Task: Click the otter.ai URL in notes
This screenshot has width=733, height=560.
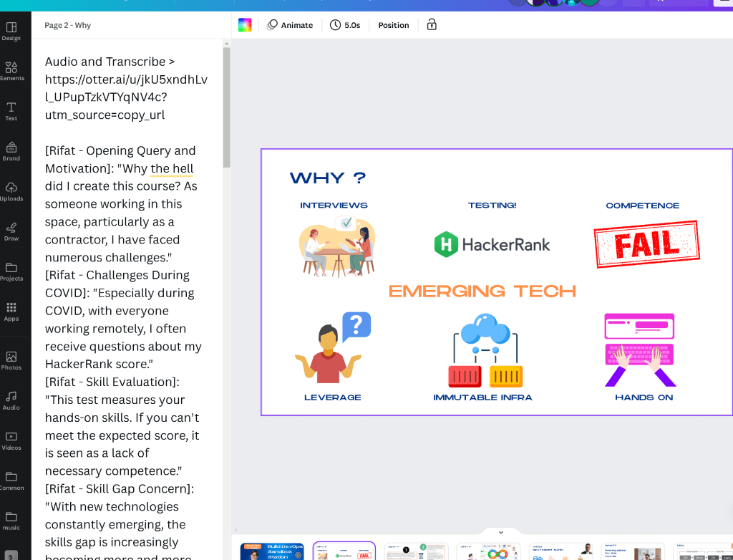Action: [126, 97]
